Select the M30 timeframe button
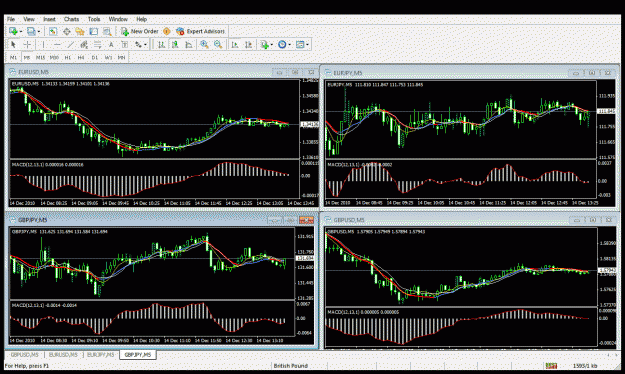Viewport: 625px width, 374px height. (54, 58)
